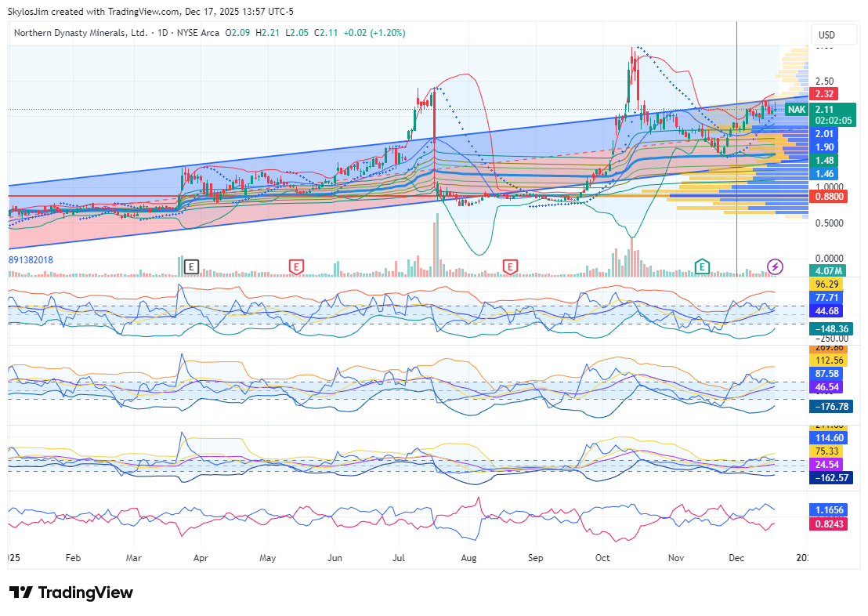Click the blue 87.58 indicator label
Screen dimensions: 868x616
[827, 373]
